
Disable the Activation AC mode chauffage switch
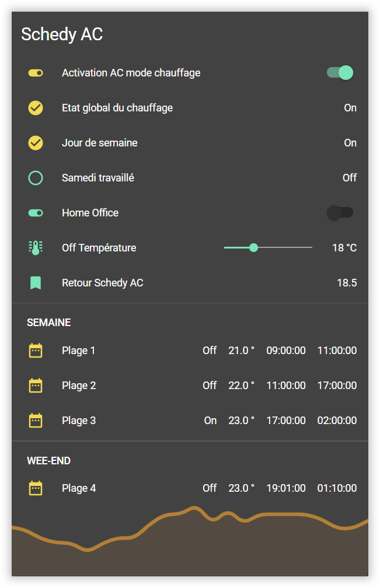[340, 73]
